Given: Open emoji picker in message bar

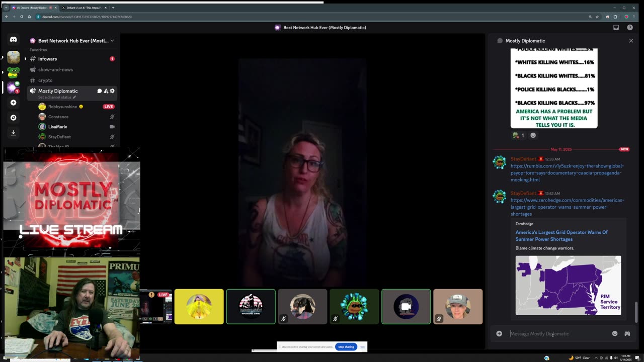Looking at the screenshot, I should pos(615,333).
